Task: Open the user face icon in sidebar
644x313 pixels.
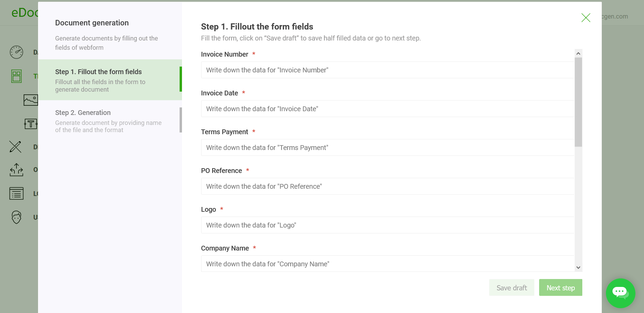Action: pos(16,217)
